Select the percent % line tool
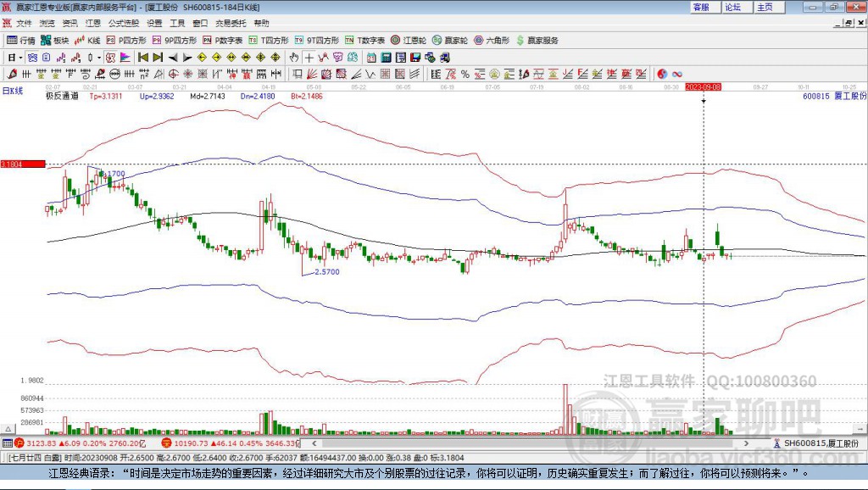 465,74
